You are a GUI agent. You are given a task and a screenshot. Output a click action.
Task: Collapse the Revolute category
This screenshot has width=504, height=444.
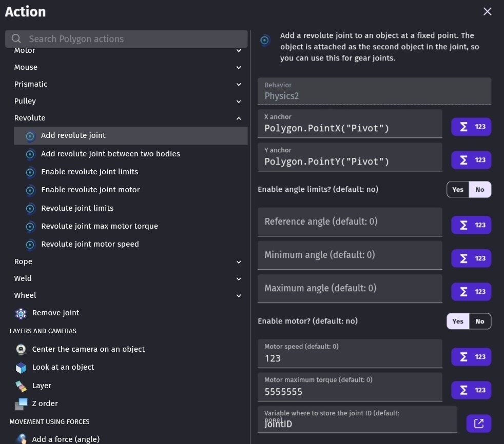pyautogui.click(x=239, y=118)
